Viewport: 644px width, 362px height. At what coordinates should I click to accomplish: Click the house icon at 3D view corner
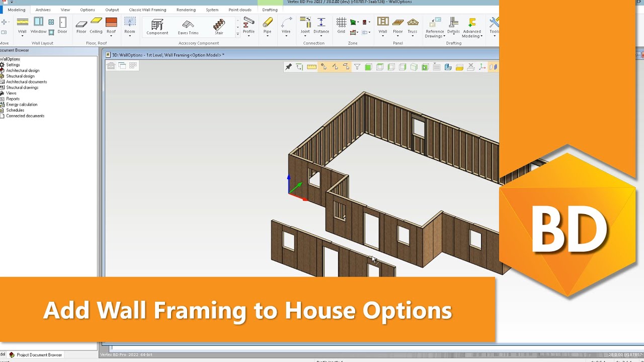click(x=111, y=65)
